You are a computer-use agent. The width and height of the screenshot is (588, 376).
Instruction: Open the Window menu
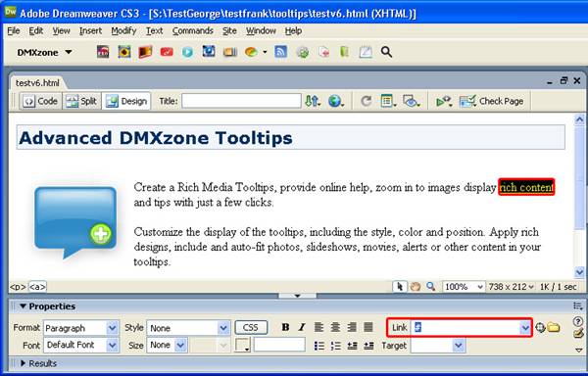(261, 30)
